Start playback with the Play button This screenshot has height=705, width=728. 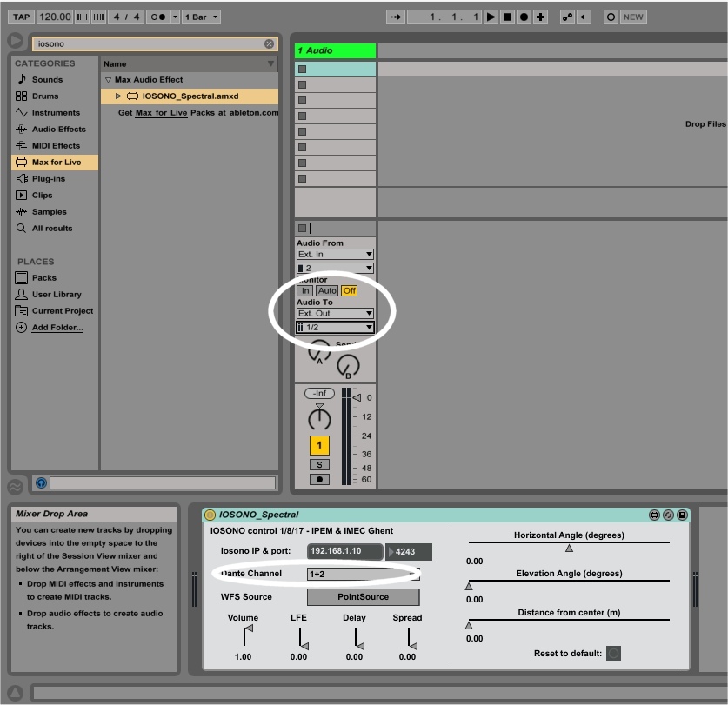pos(491,17)
